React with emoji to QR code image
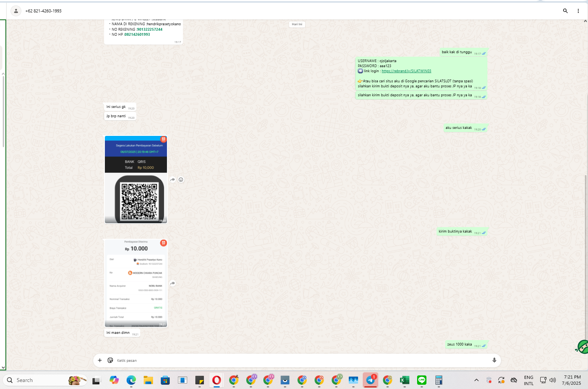The image size is (588, 389). 181,180
